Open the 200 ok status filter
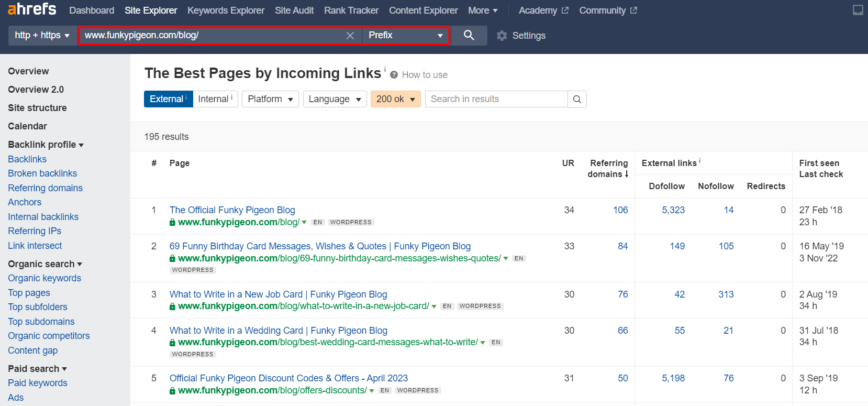Screen dimensions: 868x406 click(396, 99)
